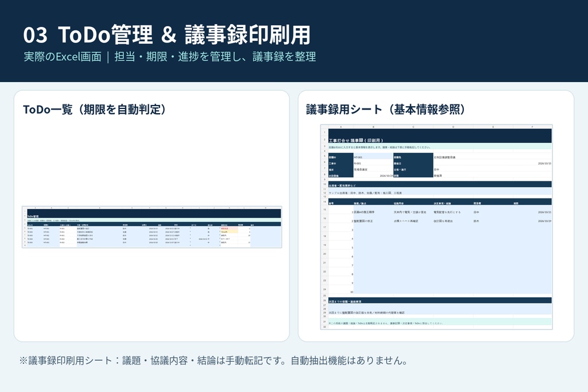588x392 pixels.
Task: Select the 現場会議室 cell in 議事録 sheet
Action: pyautogui.click(x=373, y=169)
